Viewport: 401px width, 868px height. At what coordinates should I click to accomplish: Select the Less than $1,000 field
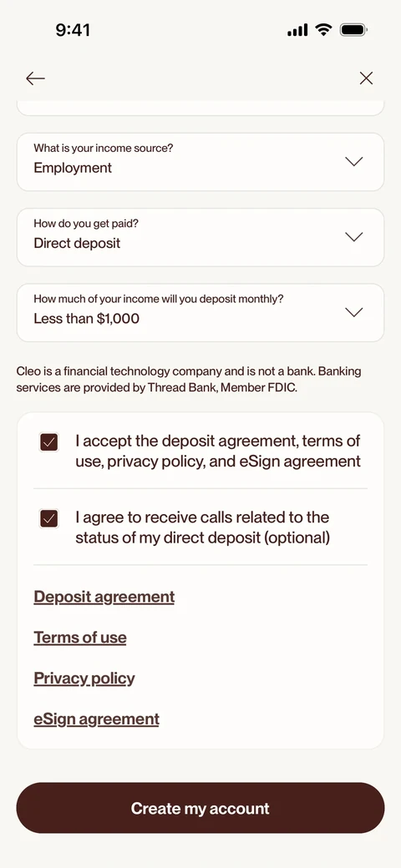coord(200,312)
